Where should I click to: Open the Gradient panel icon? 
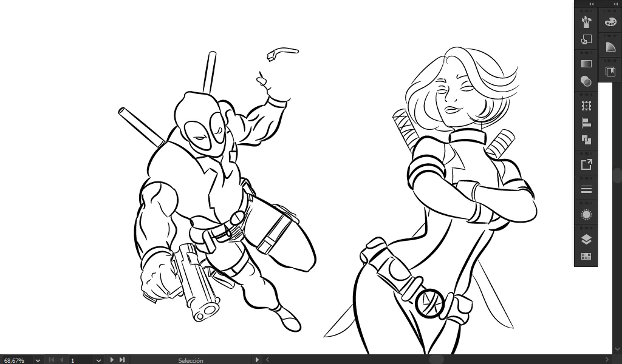click(586, 64)
